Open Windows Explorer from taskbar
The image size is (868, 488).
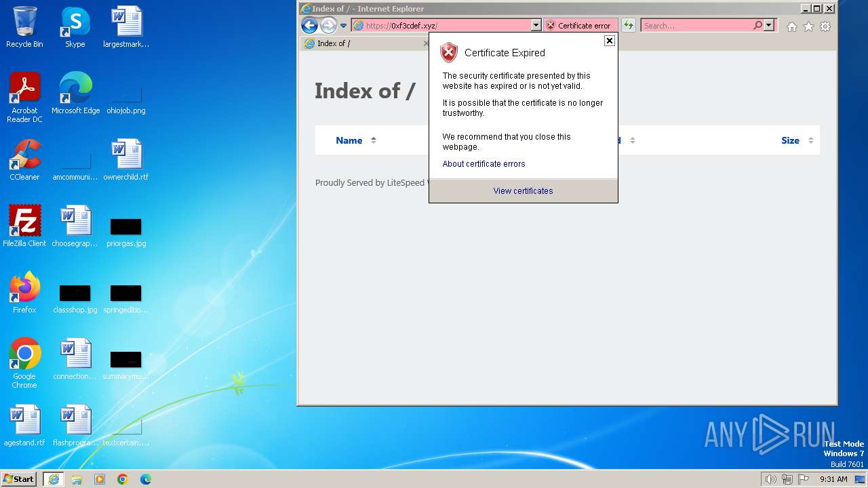pos(77,479)
